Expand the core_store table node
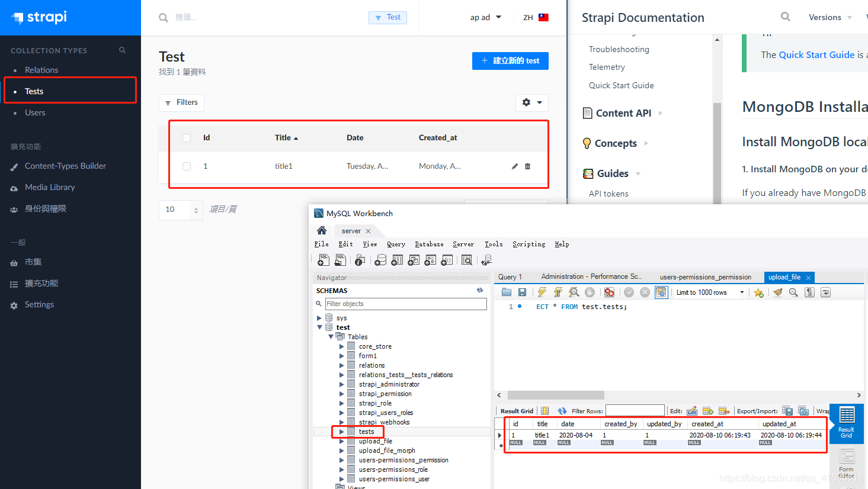 pyautogui.click(x=342, y=346)
